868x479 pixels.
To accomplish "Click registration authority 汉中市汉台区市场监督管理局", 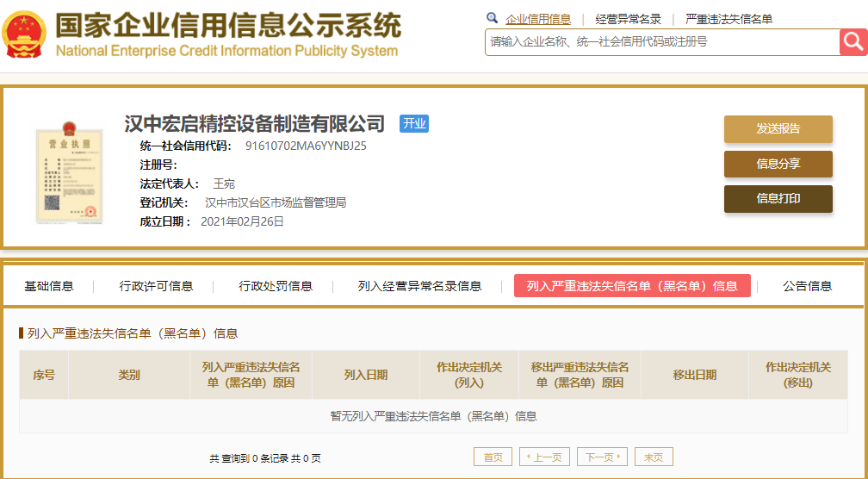I will (276, 202).
